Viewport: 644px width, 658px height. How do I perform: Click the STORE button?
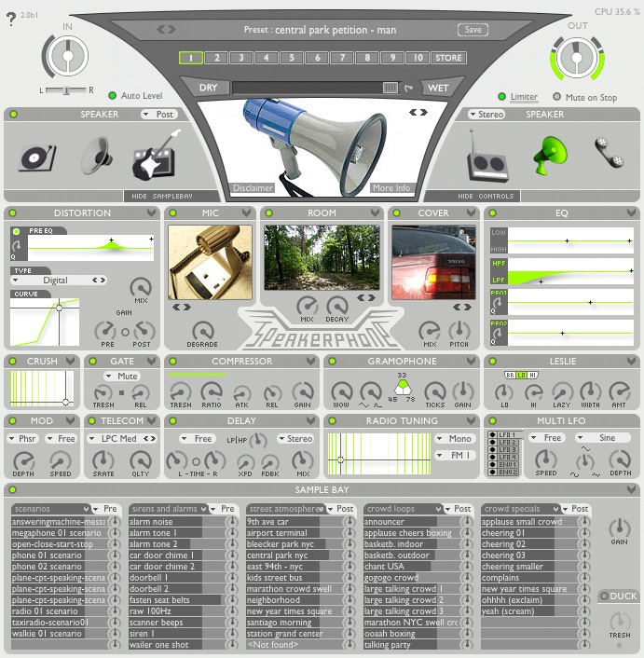tap(448, 58)
